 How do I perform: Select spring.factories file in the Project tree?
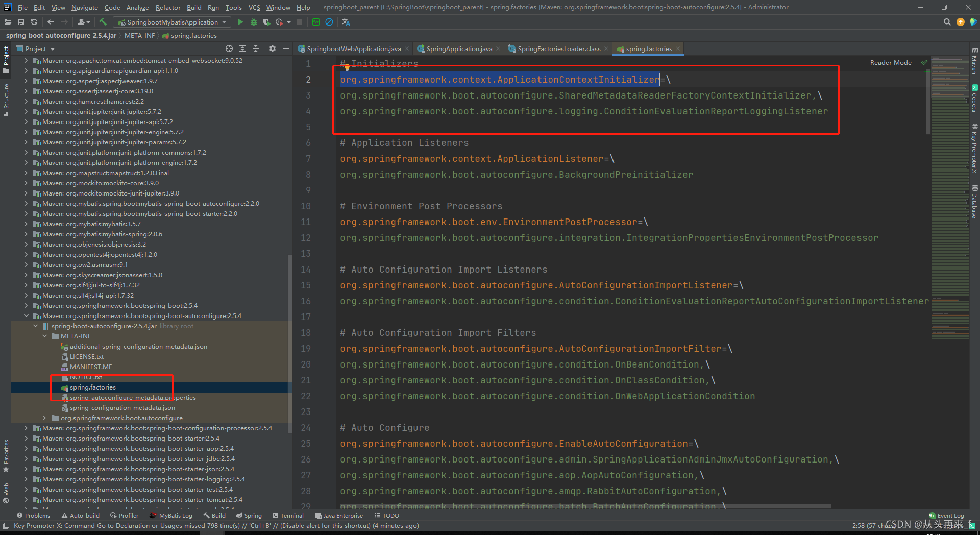pos(92,387)
